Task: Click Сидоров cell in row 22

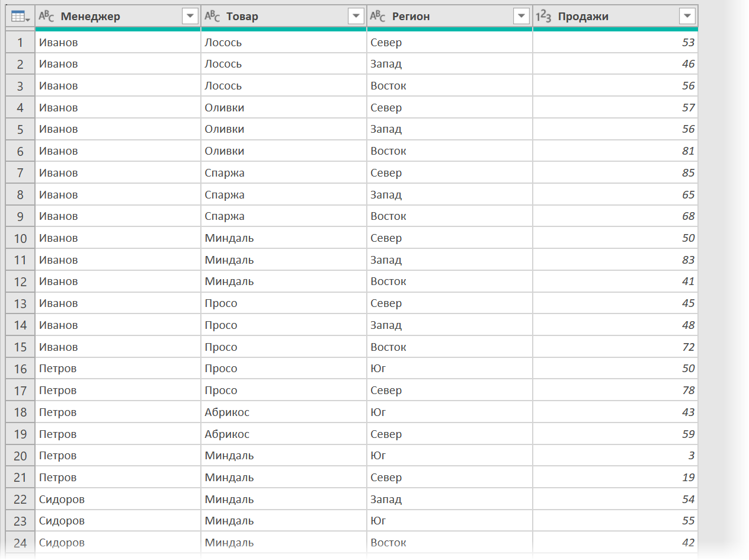Action: (118, 500)
